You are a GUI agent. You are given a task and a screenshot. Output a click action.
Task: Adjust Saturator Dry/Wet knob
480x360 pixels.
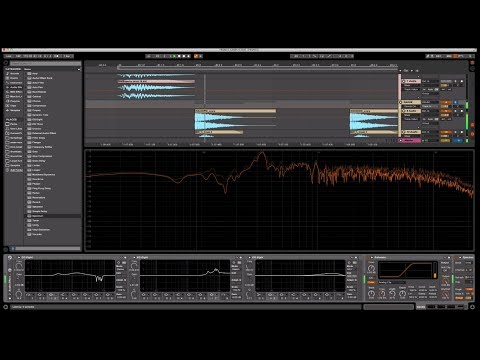445,294
